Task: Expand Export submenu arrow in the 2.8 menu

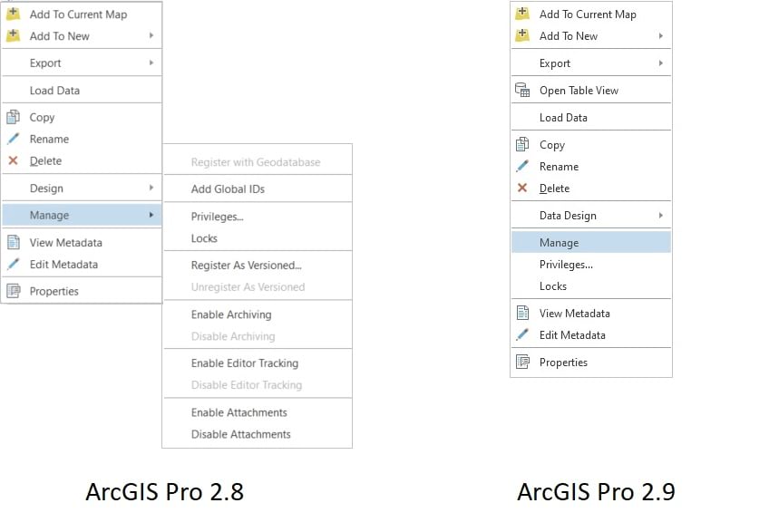Action: [x=151, y=63]
